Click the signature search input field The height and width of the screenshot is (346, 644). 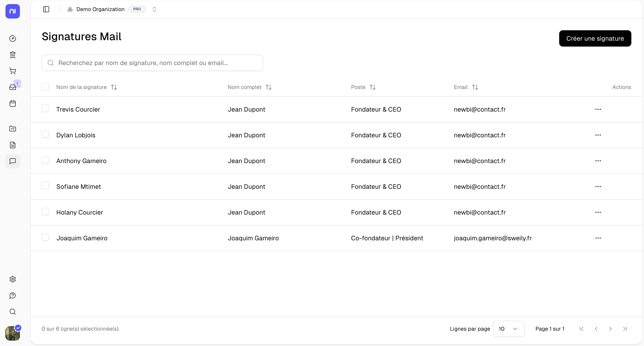pos(152,63)
